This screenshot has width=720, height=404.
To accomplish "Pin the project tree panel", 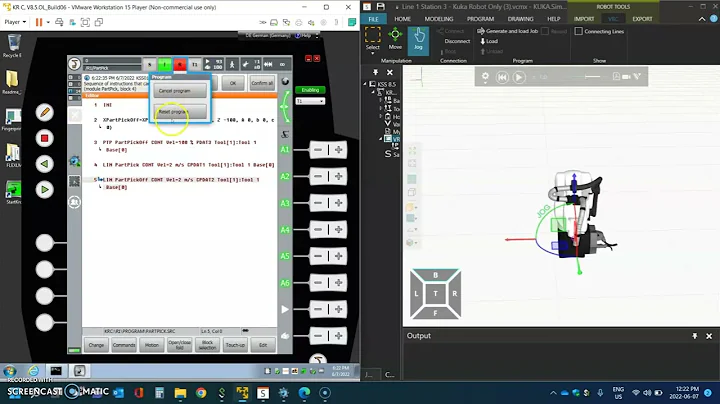I will click(x=375, y=73).
